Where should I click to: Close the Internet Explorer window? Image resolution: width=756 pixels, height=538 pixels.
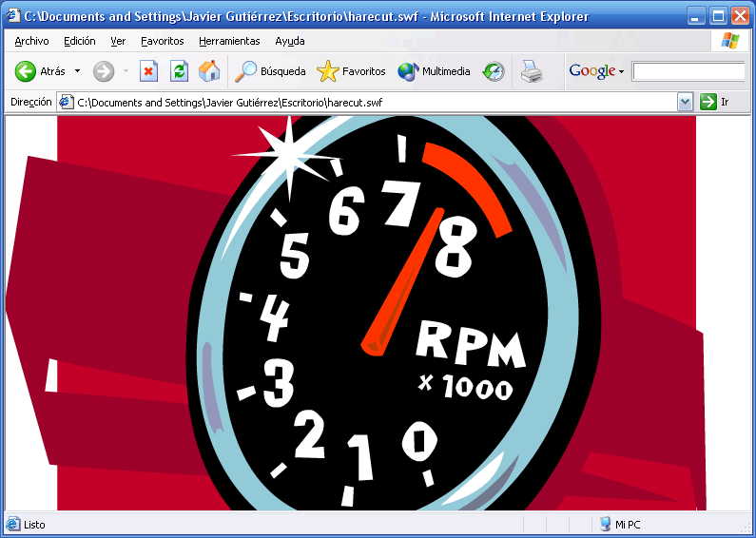pos(741,17)
